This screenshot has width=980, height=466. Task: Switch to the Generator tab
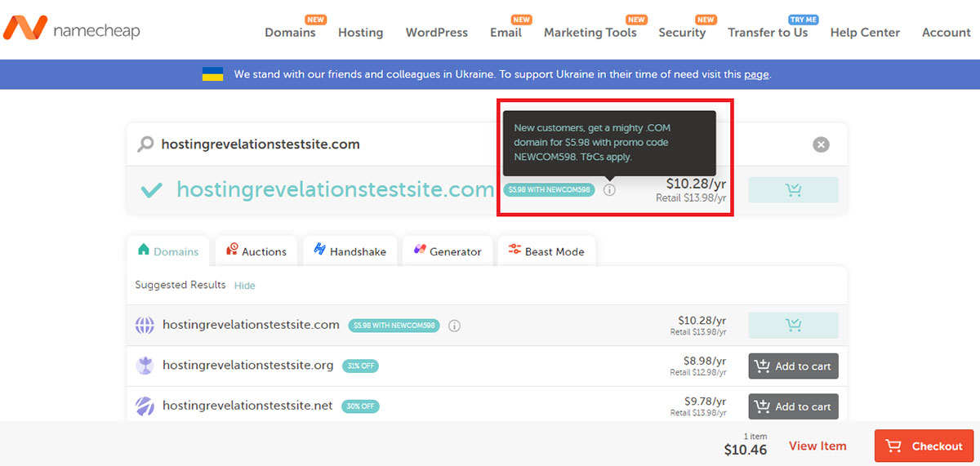pos(448,251)
